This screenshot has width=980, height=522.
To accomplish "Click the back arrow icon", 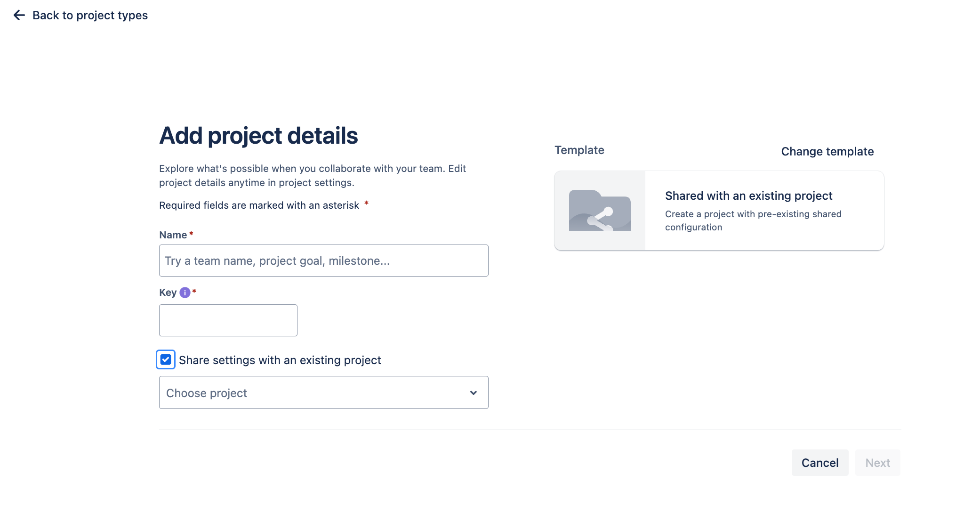I will click(18, 16).
